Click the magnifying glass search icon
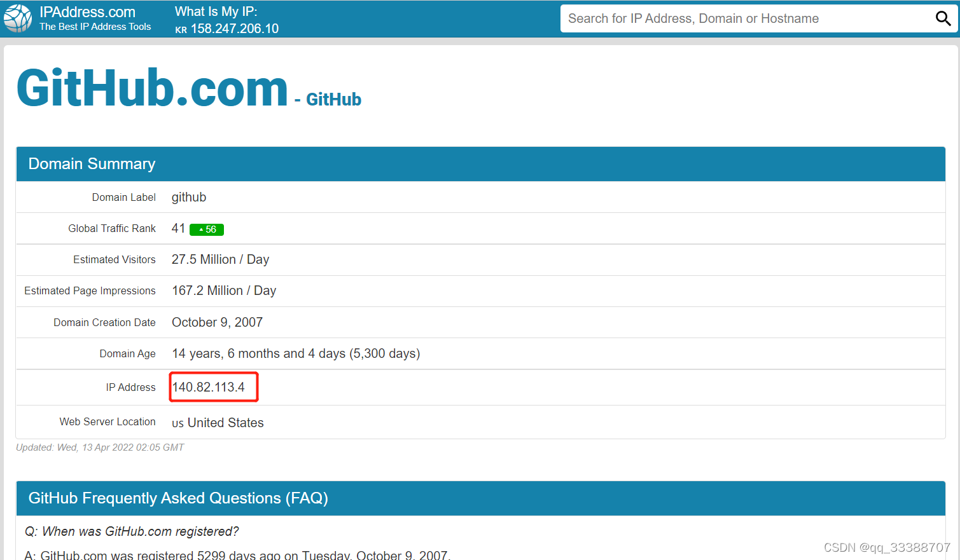Viewport: 960px width, 560px height. [943, 18]
